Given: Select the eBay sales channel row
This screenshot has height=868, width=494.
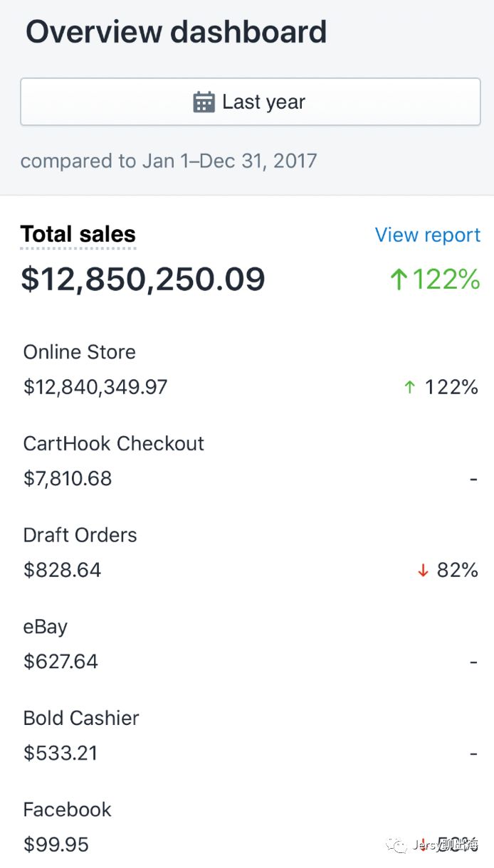Looking at the screenshot, I should point(46,627).
